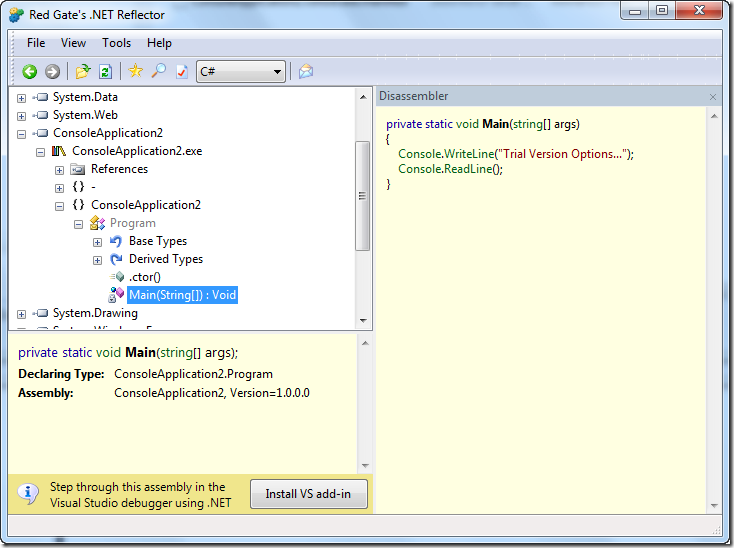Click the tree view scroll up arrow
734x548 pixels.
coord(363,97)
